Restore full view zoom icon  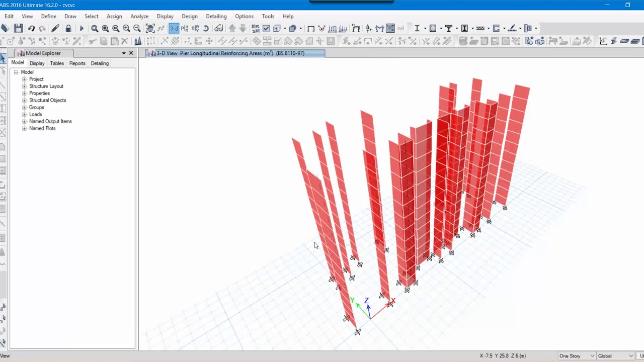tap(105, 29)
